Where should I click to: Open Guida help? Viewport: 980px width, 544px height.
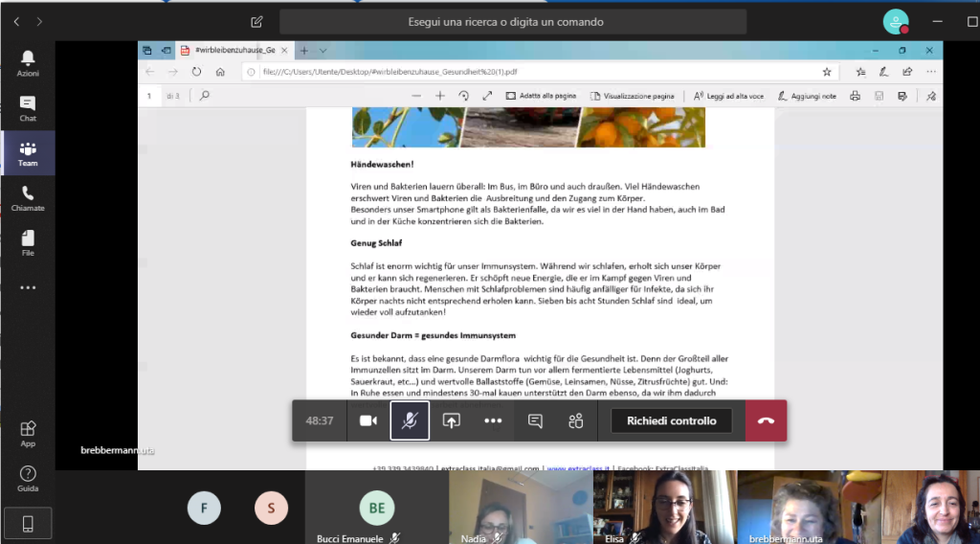coord(28,478)
